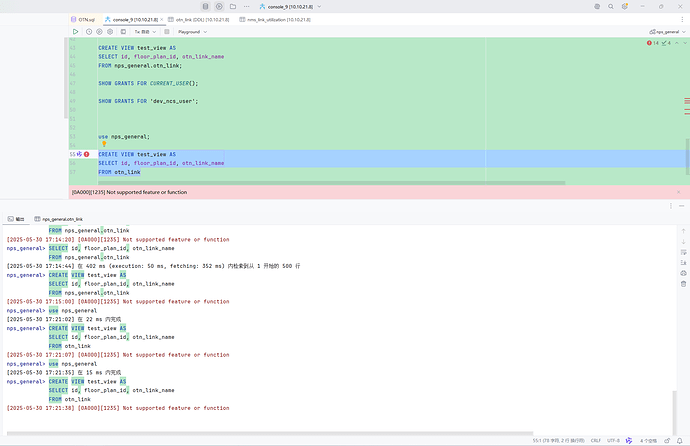Image resolution: width=690 pixels, height=446 pixels.
Task: Click the typo count indicator showing 4
Action: click(x=666, y=43)
